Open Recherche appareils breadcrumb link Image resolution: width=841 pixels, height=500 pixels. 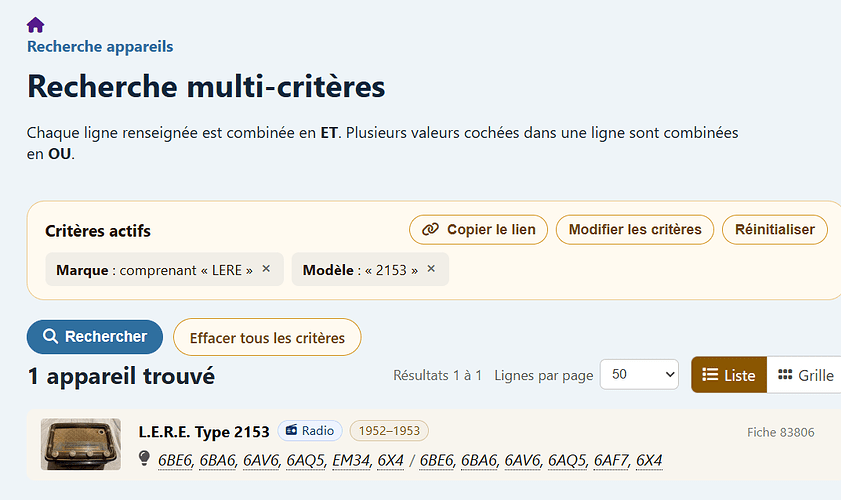(x=100, y=47)
